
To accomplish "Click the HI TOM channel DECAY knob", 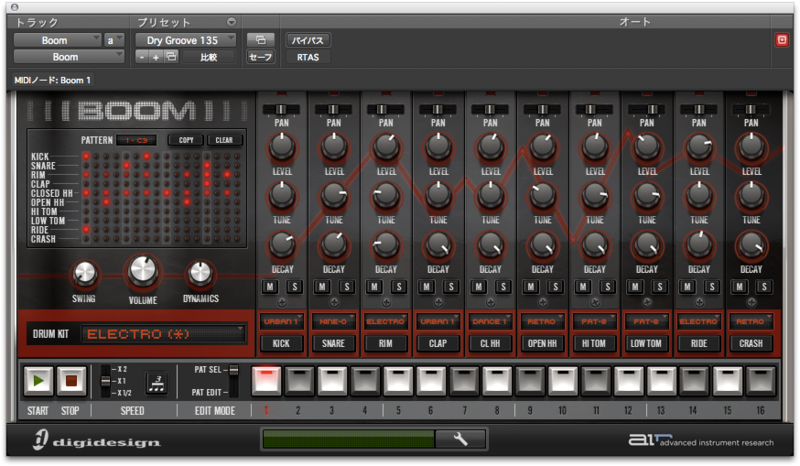I will 594,244.
